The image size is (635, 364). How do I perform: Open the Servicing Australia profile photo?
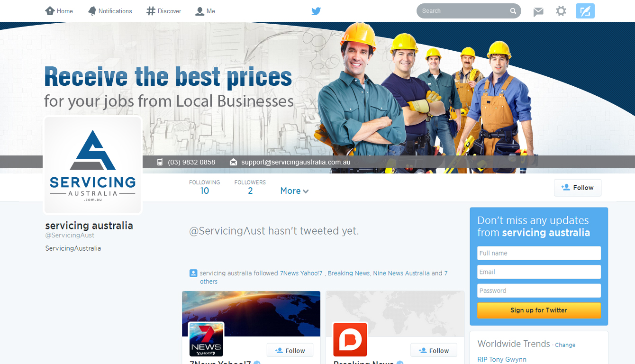click(x=92, y=164)
